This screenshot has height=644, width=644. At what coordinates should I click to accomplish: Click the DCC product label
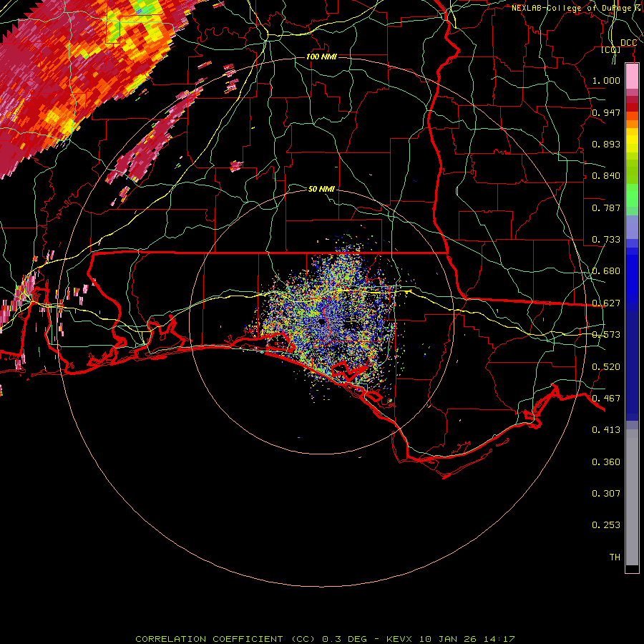click(628, 43)
